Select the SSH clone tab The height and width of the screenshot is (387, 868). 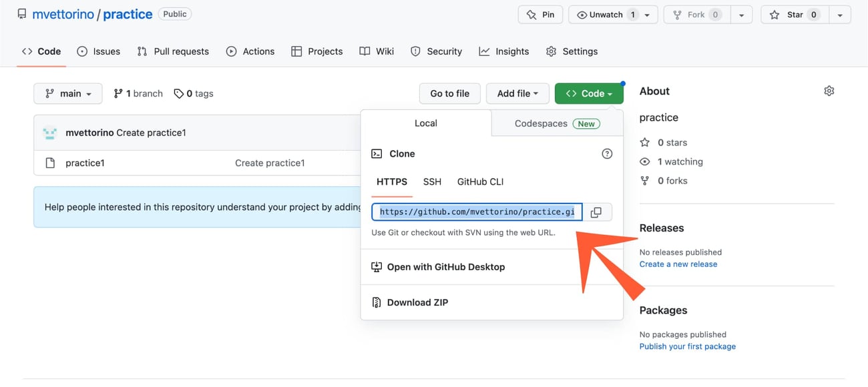pos(432,181)
